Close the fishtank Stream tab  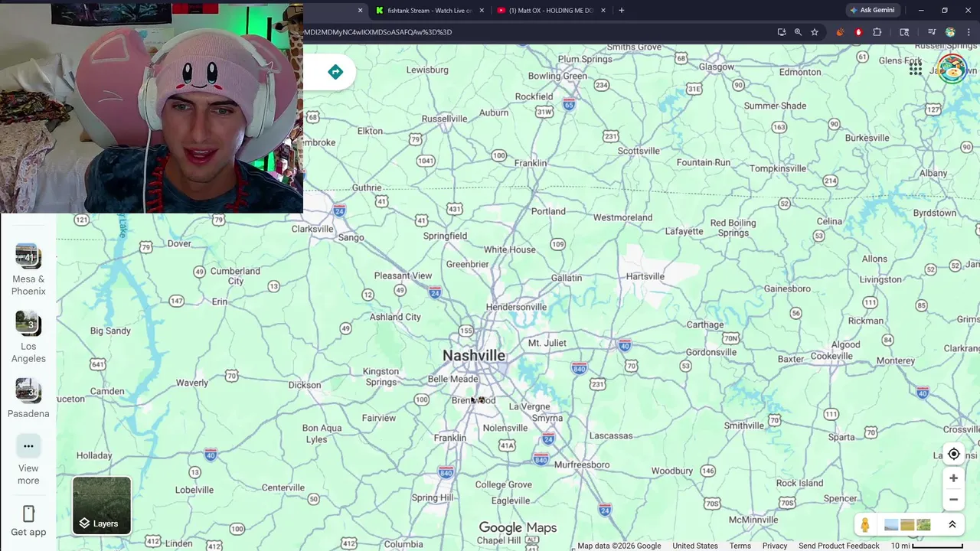click(482, 11)
